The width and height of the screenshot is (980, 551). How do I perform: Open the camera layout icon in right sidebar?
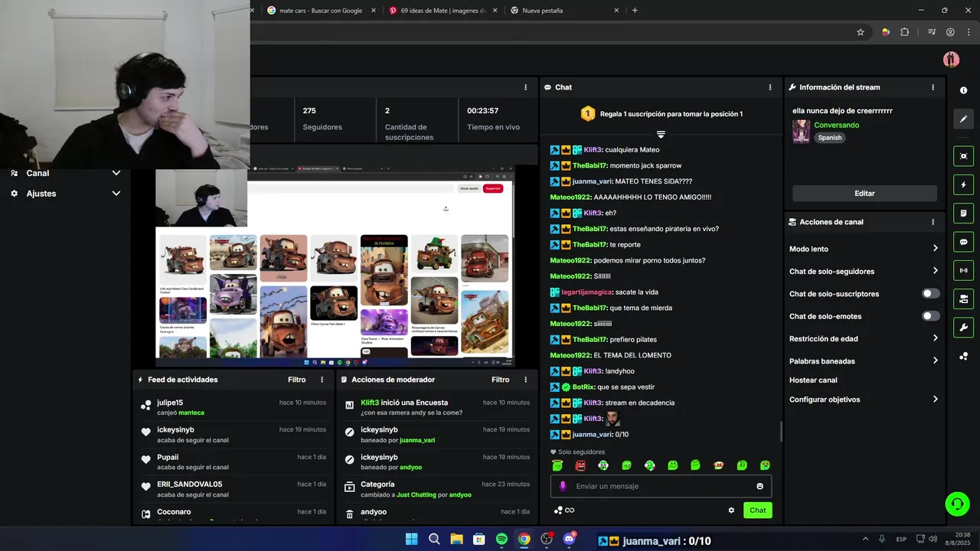click(x=963, y=299)
